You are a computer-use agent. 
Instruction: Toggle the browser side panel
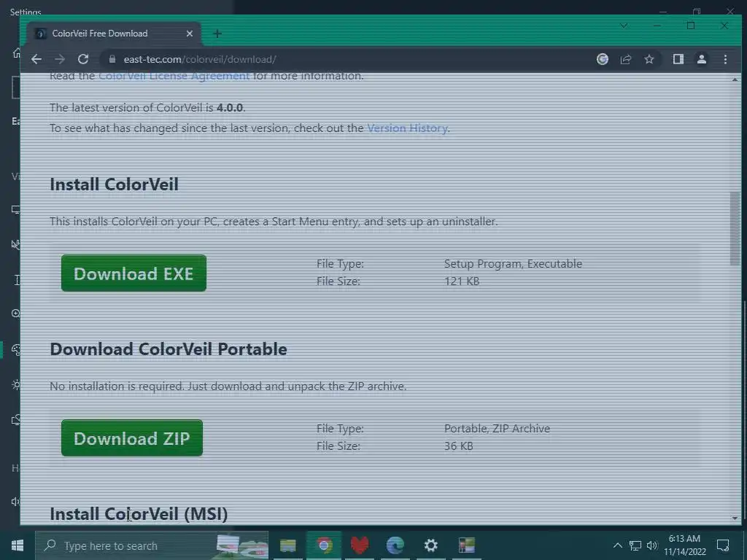(678, 59)
